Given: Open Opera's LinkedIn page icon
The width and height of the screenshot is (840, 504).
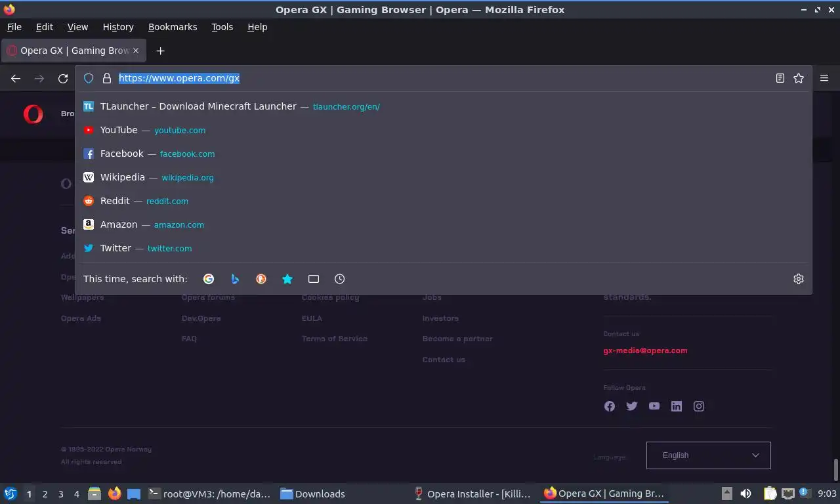Looking at the screenshot, I should click(x=677, y=406).
